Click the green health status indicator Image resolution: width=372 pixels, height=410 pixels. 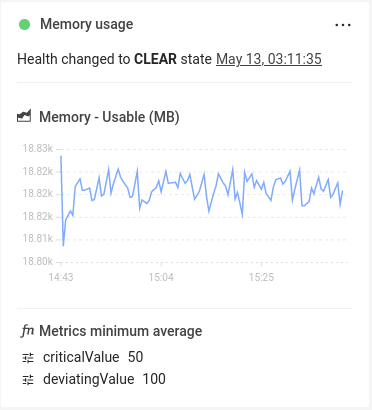pos(24,24)
